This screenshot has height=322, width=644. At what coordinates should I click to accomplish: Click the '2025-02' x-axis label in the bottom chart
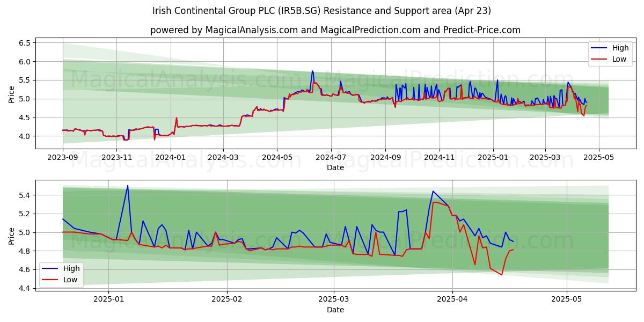tap(228, 300)
